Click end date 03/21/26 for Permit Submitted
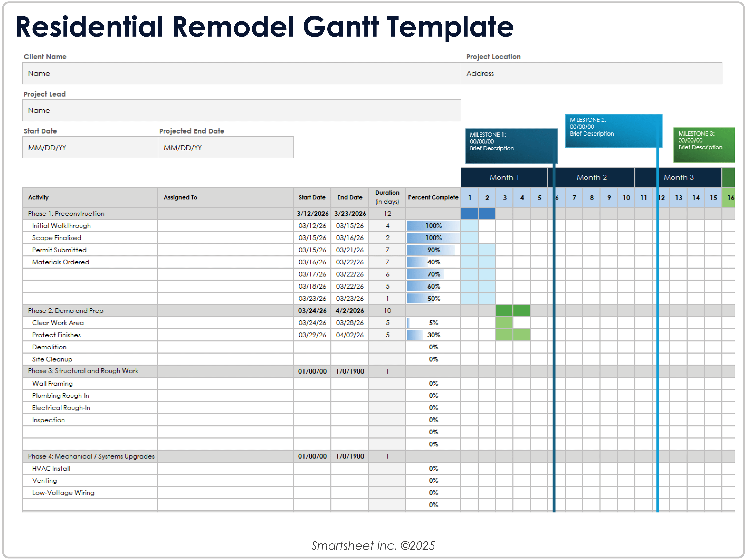This screenshot has width=747, height=560. tap(349, 250)
